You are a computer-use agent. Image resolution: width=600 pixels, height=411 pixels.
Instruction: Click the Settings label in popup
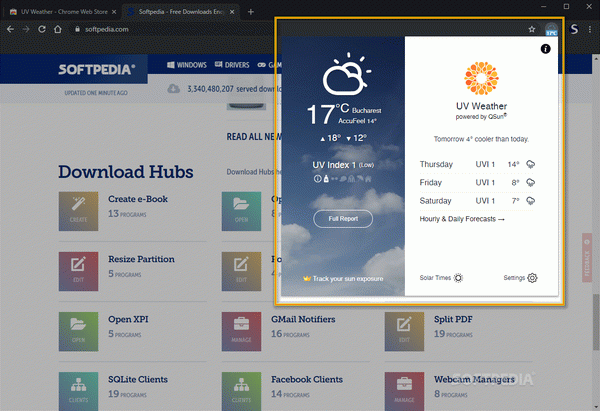click(514, 278)
